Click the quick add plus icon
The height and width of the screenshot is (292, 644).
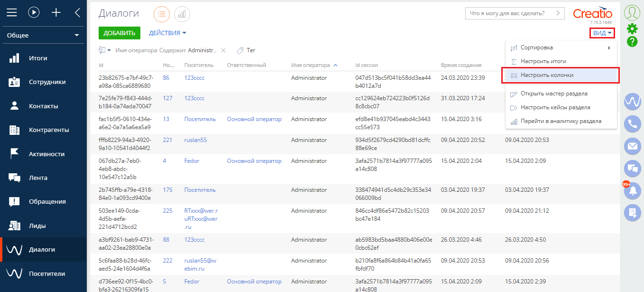coord(56,12)
